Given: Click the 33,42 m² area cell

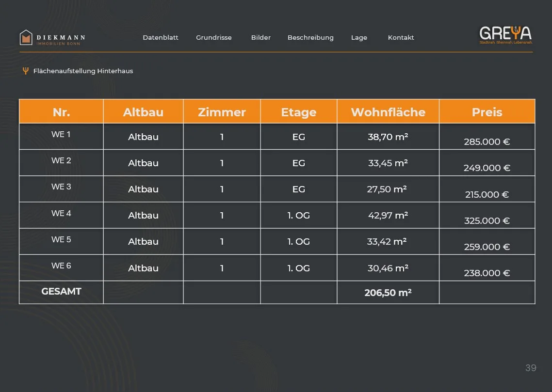Looking at the screenshot, I should pos(387,241).
